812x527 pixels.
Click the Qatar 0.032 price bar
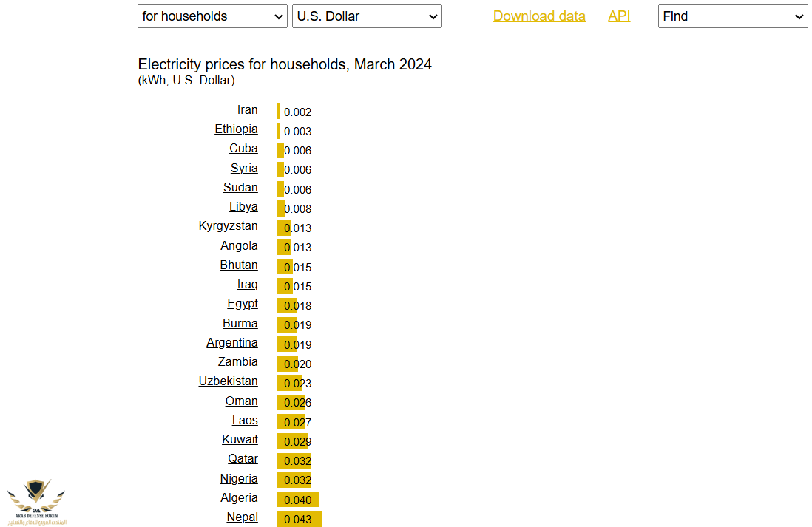coord(294,460)
